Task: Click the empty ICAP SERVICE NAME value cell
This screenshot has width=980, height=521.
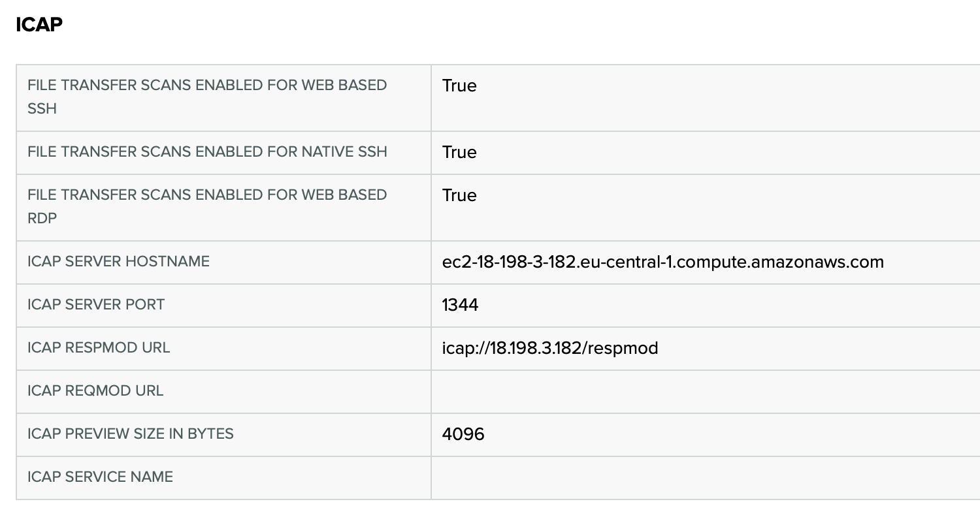Action: pyautogui.click(x=706, y=478)
